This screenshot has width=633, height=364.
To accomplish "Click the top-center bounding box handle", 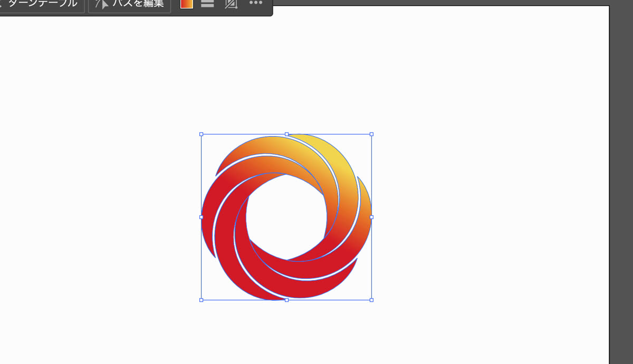I will pyautogui.click(x=286, y=134).
